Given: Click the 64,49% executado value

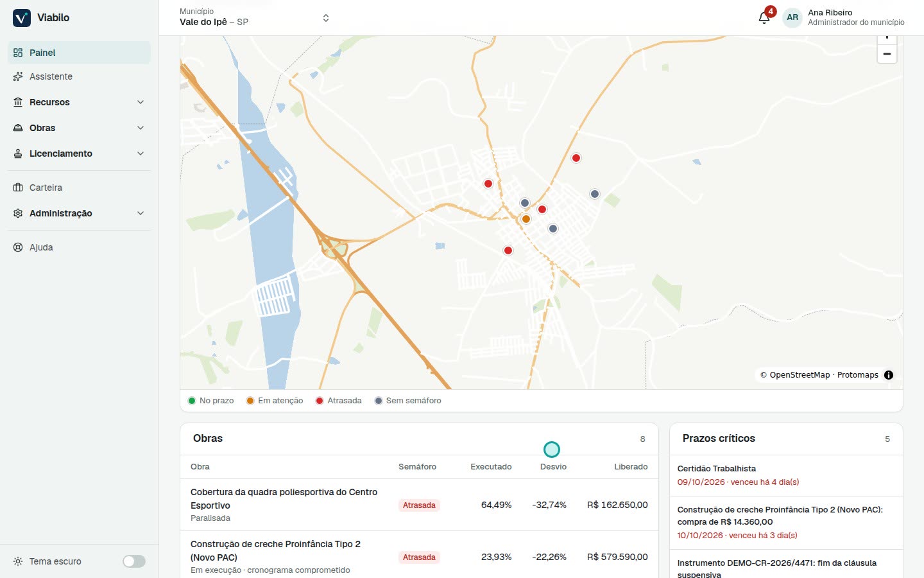Looking at the screenshot, I should tap(496, 505).
